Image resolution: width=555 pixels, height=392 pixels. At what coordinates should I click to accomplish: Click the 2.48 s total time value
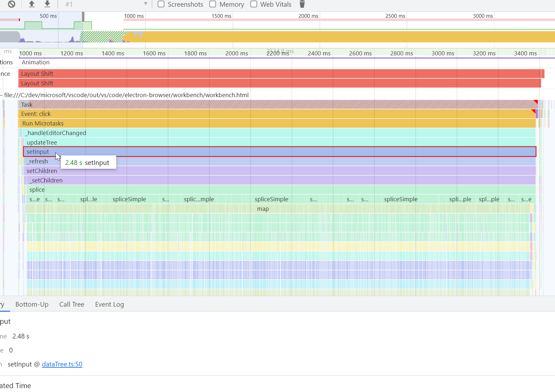coord(21,336)
